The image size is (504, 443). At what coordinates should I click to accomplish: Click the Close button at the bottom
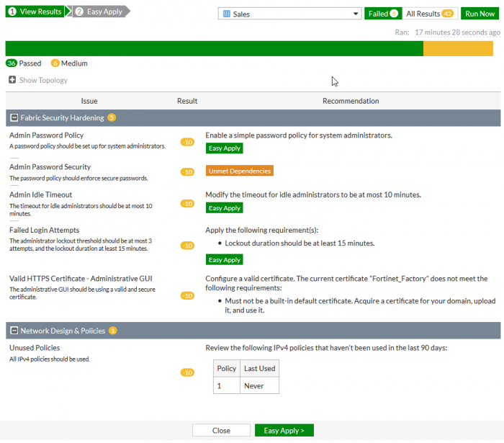[221, 430]
